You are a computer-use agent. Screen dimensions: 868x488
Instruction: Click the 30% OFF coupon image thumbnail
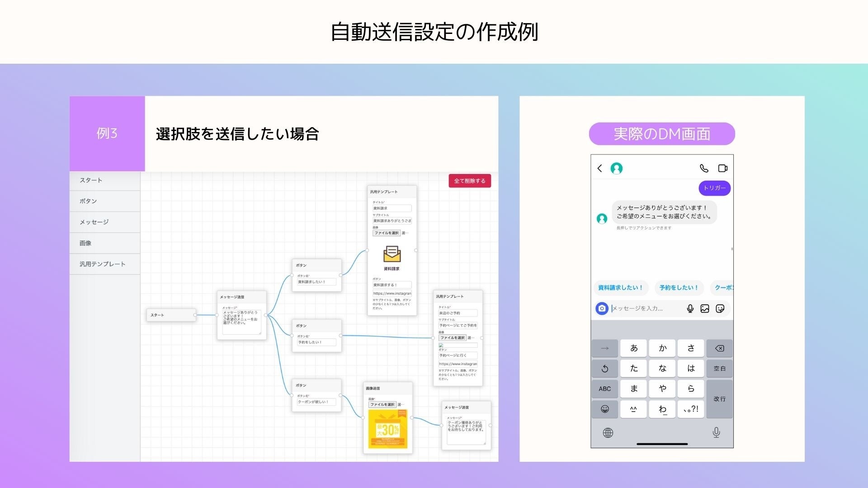coord(387,429)
